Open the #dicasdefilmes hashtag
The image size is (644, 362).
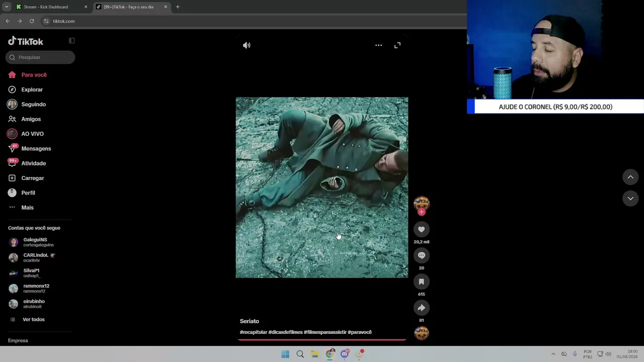(x=285, y=332)
